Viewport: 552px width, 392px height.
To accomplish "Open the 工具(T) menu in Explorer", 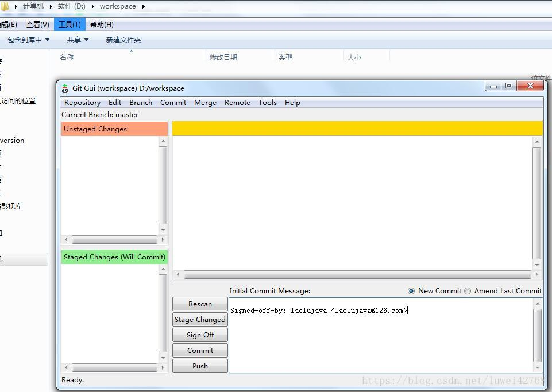I will (70, 24).
